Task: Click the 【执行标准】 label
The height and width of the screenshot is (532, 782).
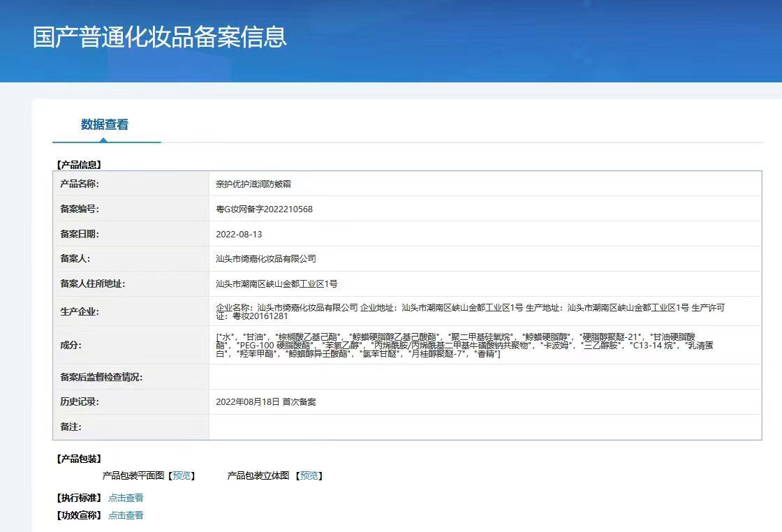Action: pos(79,498)
